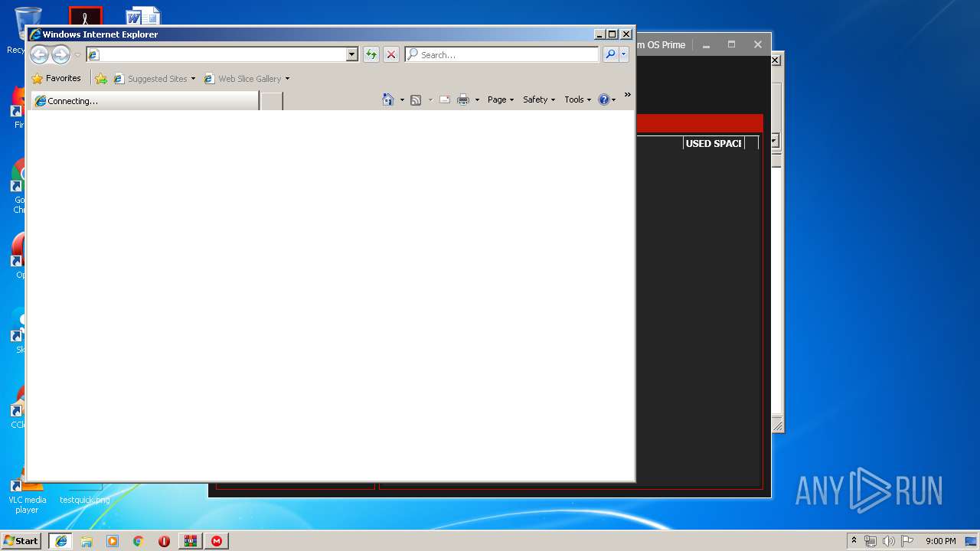The image size is (980, 551).
Task: Open search provider dropdown arrow
Action: coord(624,54)
